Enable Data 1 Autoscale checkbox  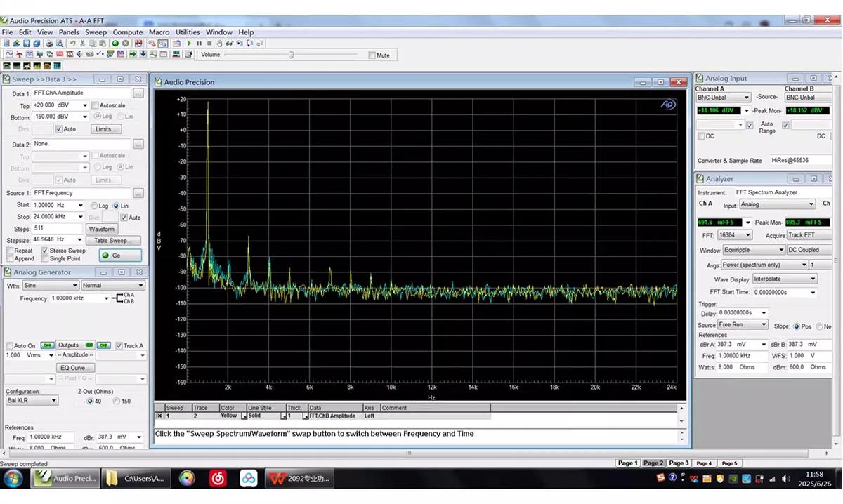(x=95, y=105)
